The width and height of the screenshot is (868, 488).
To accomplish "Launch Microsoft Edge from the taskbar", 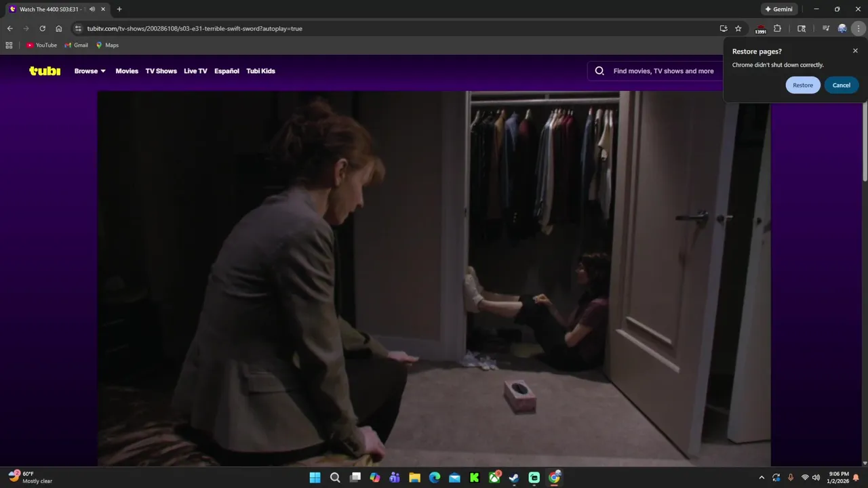I will pyautogui.click(x=435, y=477).
